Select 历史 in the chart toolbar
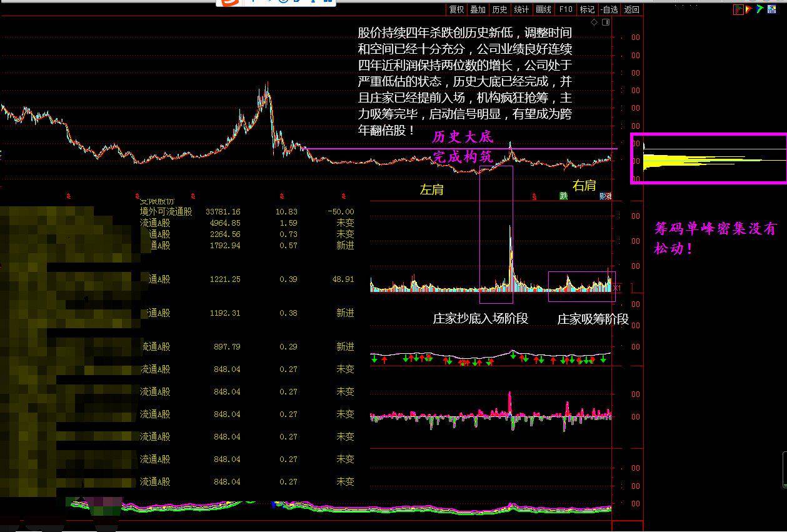 tap(499, 9)
